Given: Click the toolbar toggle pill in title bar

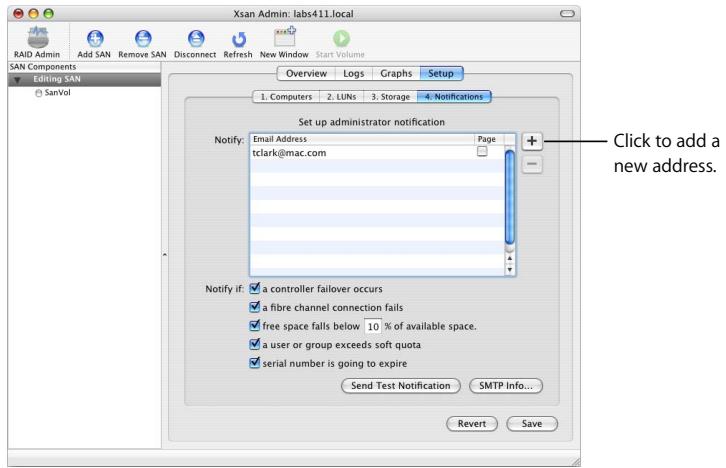Looking at the screenshot, I should point(567,13).
